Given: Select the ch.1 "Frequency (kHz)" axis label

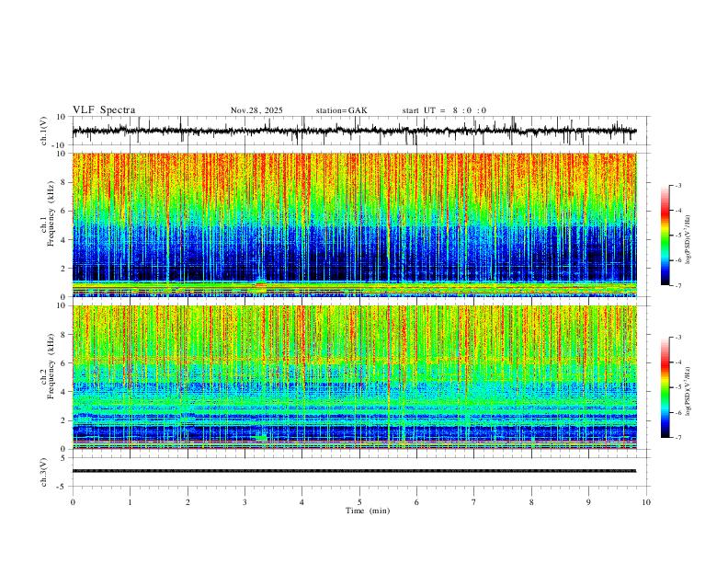Looking at the screenshot, I should pyautogui.click(x=51, y=214).
